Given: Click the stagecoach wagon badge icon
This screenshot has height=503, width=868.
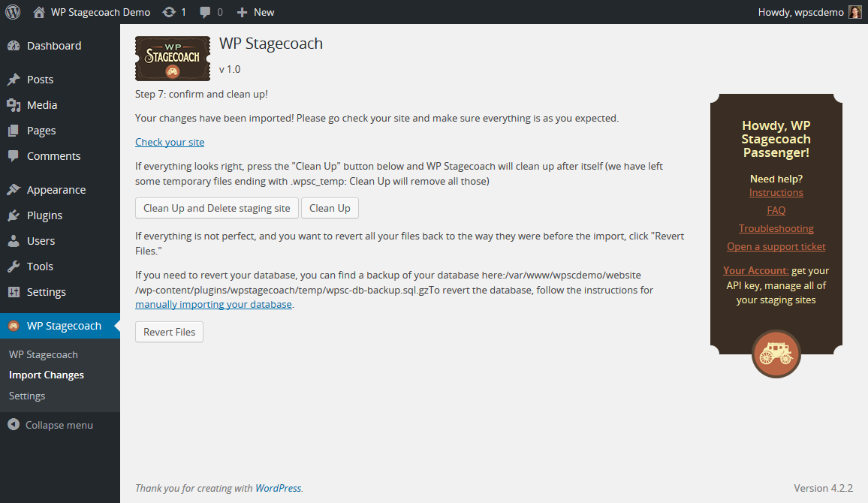Looking at the screenshot, I should (776, 354).
